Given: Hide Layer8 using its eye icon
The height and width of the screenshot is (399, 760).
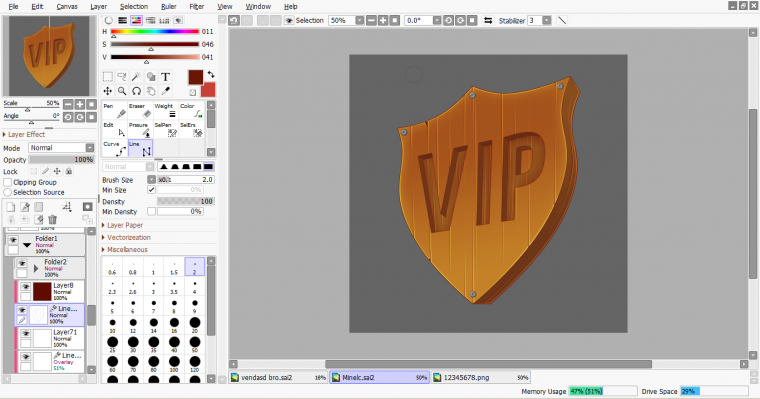Looking at the screenshot, I should click(26, 287).
